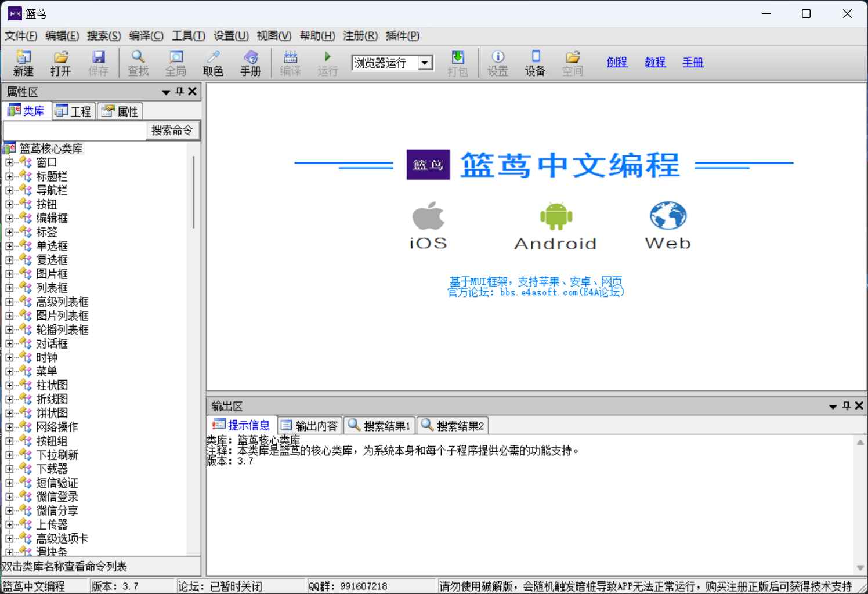Switch to the 工程 tab
The width and height of the screenshot is (868, 594).
pos(74,111)
